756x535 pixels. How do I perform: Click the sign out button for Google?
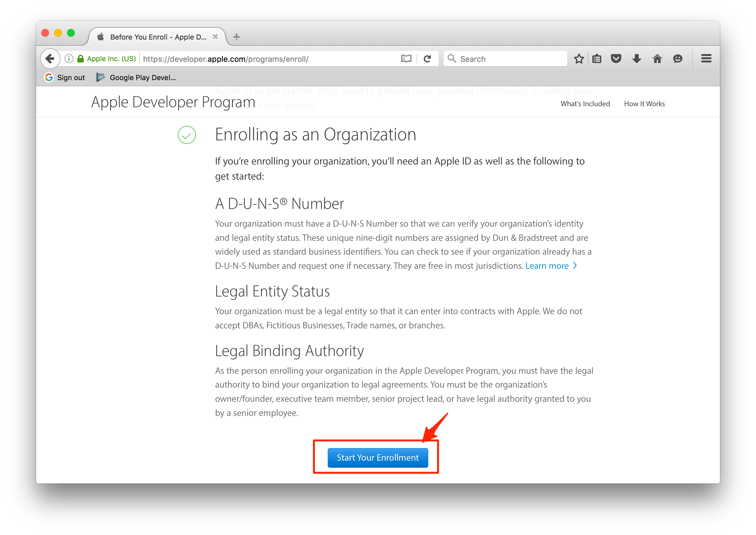(x=65, y=77)
